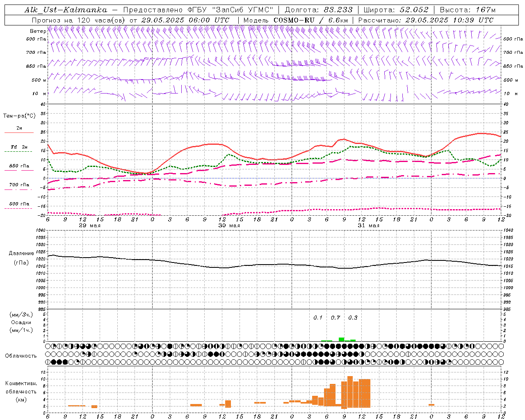Viewport: 525px width, 420px height.
Task: Click the Давление pressure panel label
Action: 21,253
